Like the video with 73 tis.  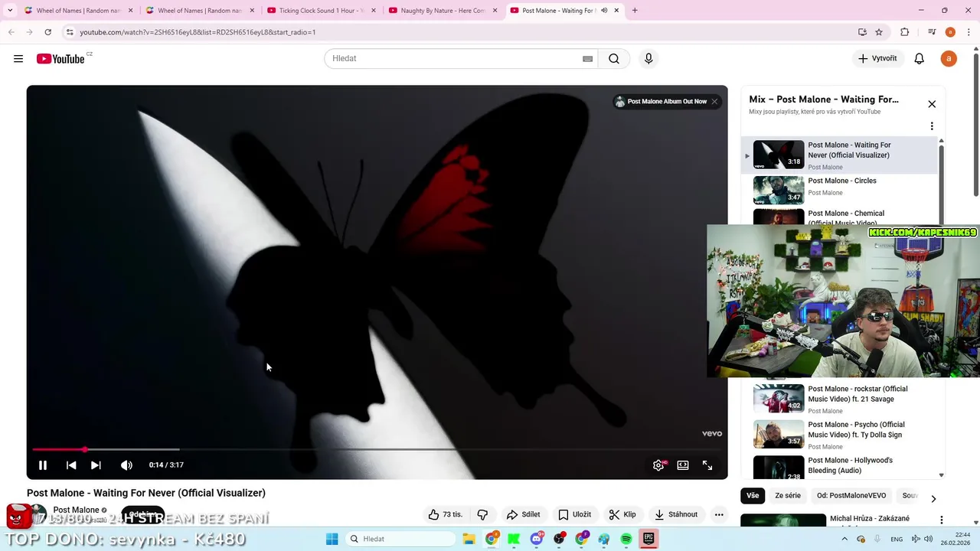pyautogui.click(x=445, y=514)
